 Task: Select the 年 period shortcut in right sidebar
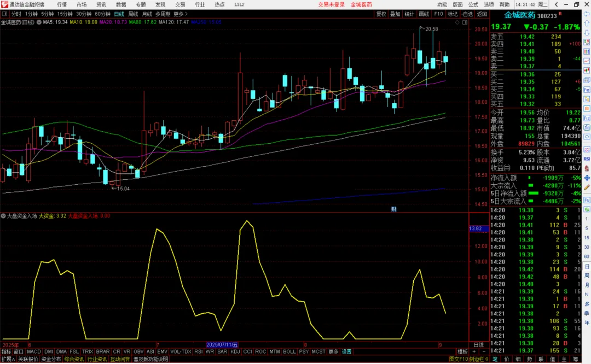(x=587, y=323)
